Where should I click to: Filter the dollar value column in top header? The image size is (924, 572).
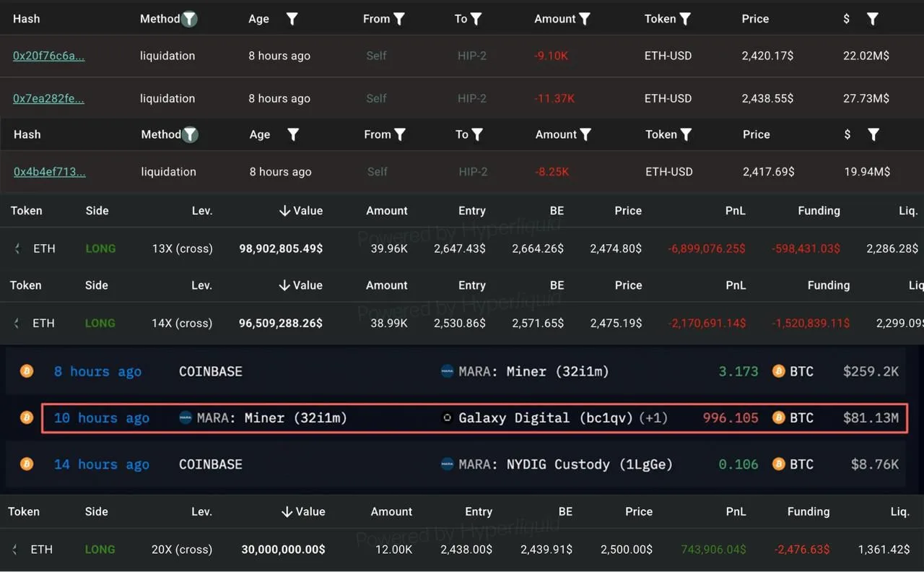pos(872,19)
